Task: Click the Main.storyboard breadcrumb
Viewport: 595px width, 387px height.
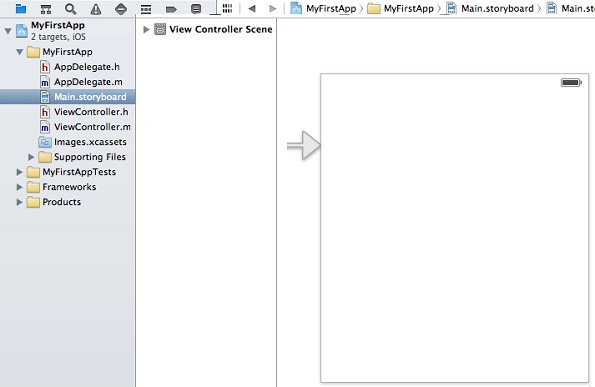Action: (490, 8)
